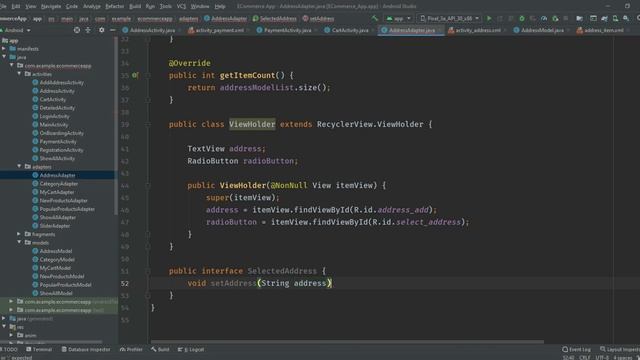Screen dimensions: 640x360
Task: Open the Database Inspector tool window
Action: coord(86,349)
